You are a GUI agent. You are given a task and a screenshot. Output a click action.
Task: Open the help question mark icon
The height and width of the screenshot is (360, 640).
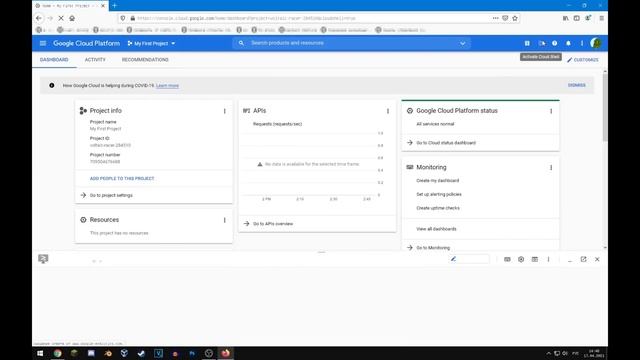555,43
